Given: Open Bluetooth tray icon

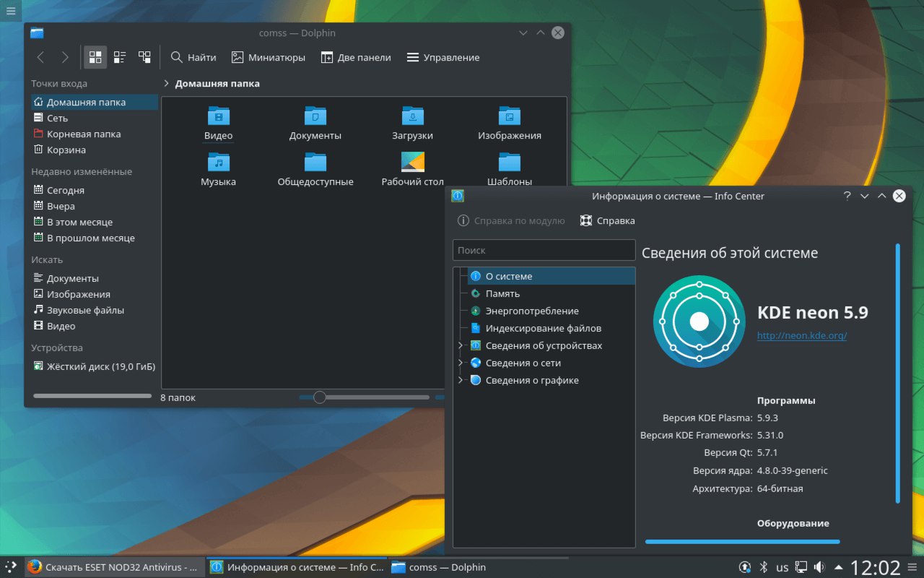Looking at the screenshot, I should coord(764,567).
